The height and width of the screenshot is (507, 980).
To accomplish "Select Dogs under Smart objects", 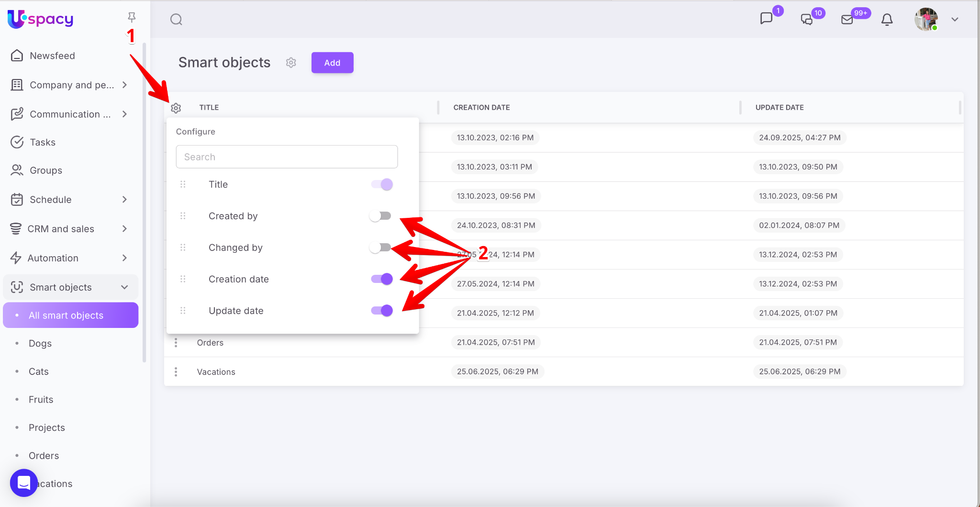I will click(x=40, y=343).
